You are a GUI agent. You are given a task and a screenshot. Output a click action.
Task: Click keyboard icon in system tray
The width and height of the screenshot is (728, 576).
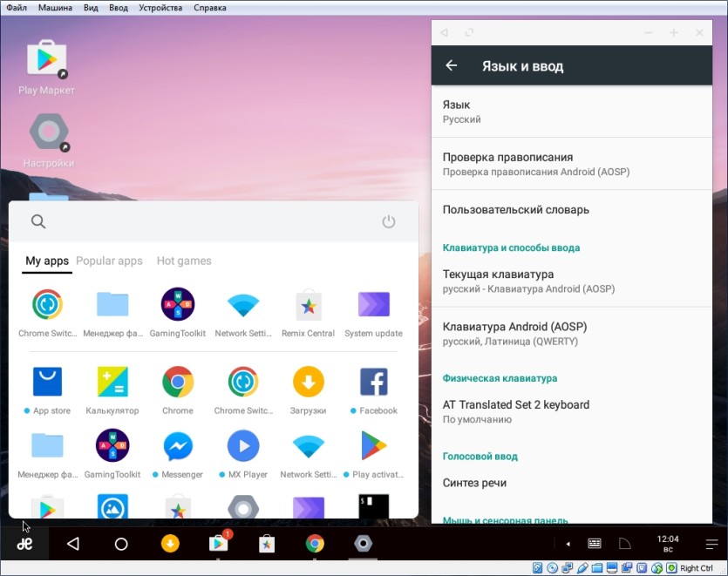click(x=595, y=544)
